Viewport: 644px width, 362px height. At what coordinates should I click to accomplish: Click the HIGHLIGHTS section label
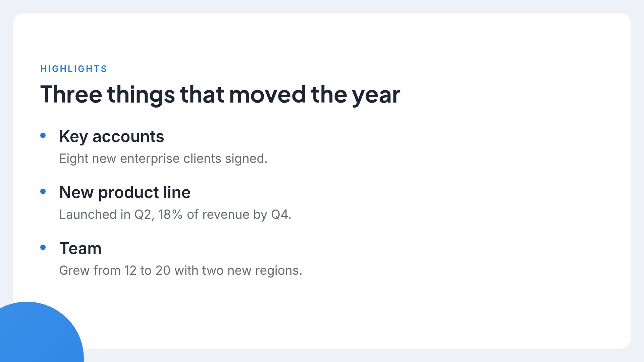(73, 69)
